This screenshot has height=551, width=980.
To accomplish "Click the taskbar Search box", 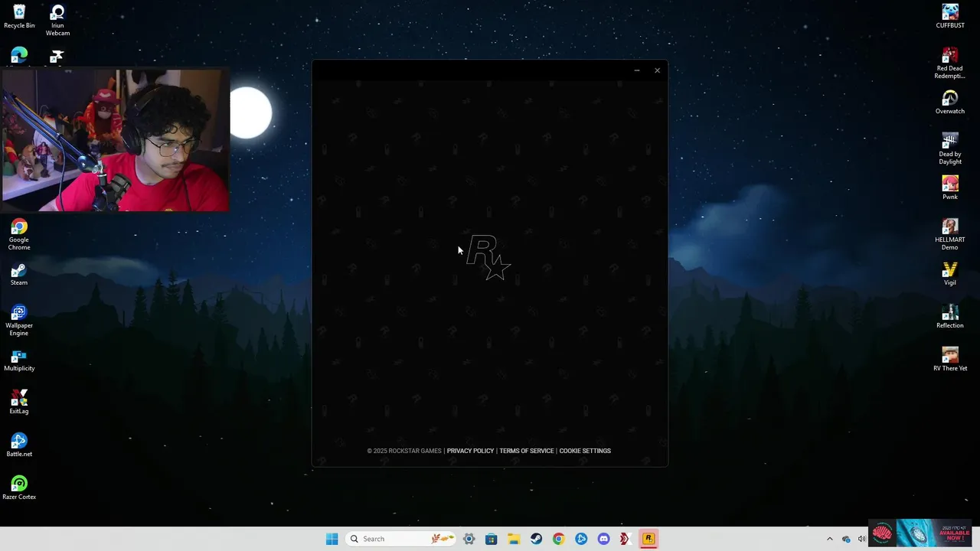I will click(401, 539).
